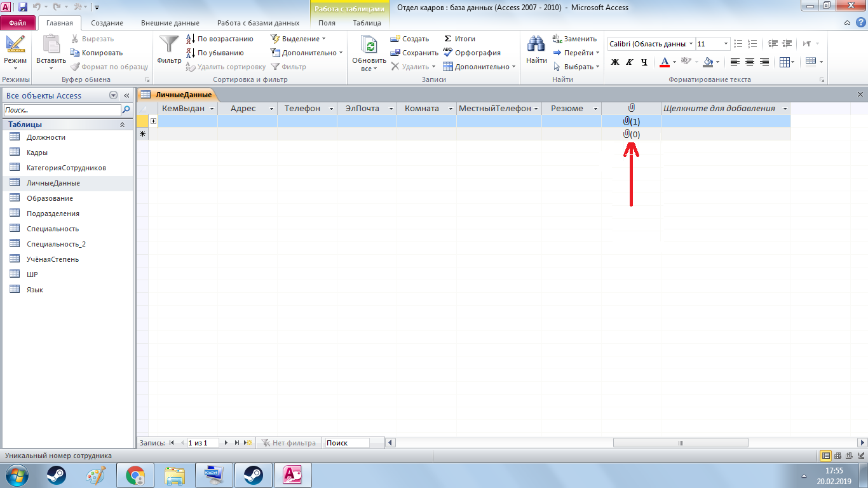This screenshot has height=488, width=868.
Task: Open the All Access Objects pane dropdown
Action: 114,95
